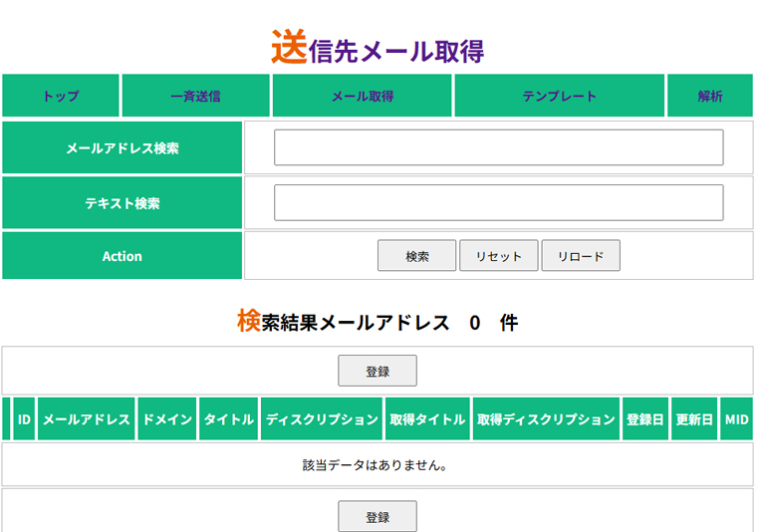763x532 pixels.
Task: Select the メール取得 menu item
Action: coord(363,97)
